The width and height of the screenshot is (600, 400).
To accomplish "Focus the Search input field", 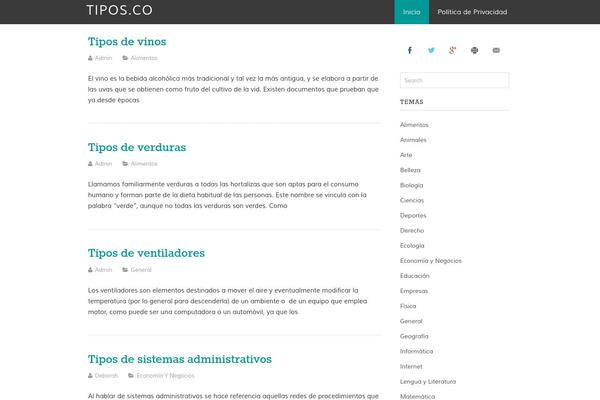I will (x=455, y=80).
